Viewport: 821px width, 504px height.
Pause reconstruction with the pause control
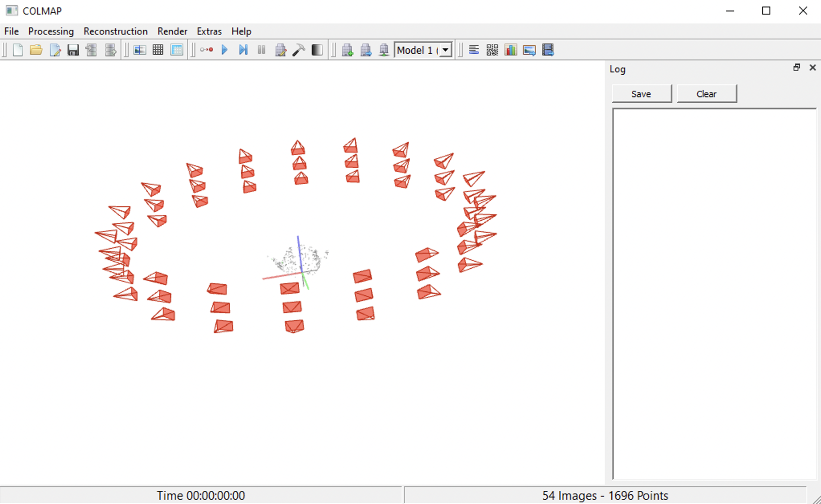click(261, 50)
